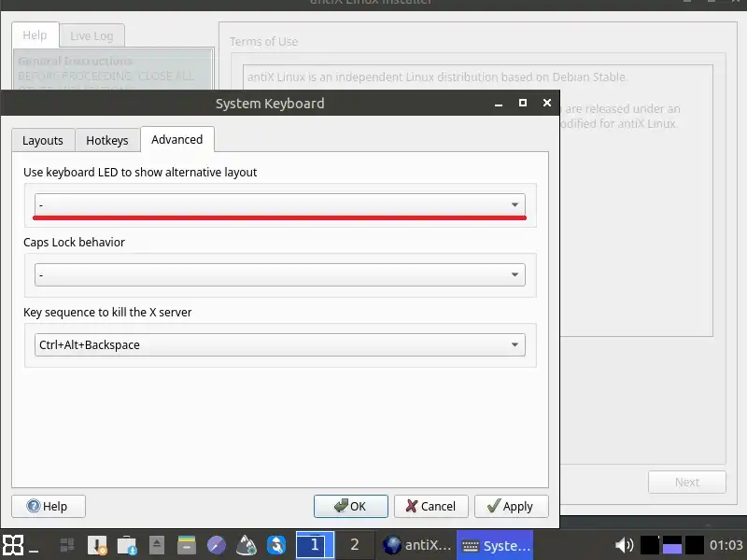Expand keyboard LED alternative layout dropdown

click(x=279, y=204)
